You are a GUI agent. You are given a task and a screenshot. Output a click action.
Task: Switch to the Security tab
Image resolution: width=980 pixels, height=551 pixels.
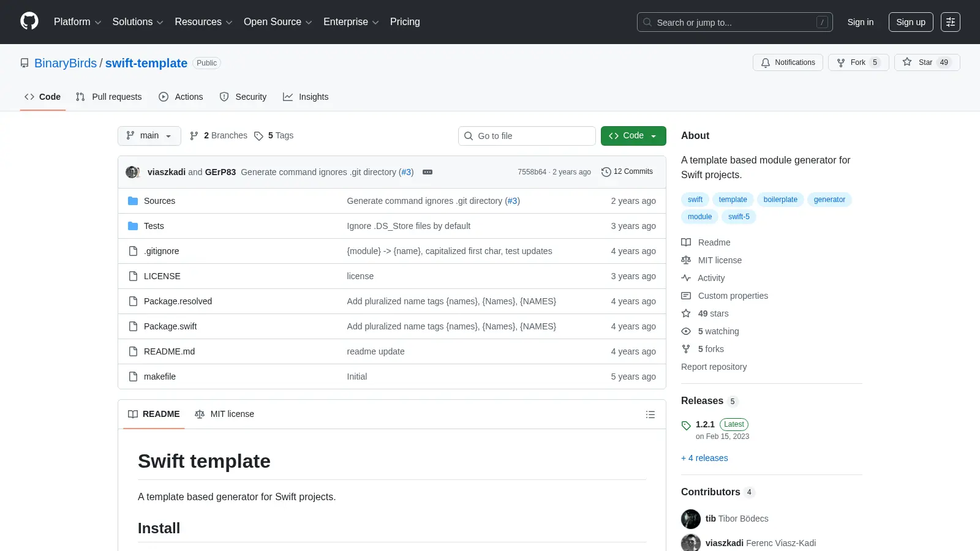click(x=243, y=97)
